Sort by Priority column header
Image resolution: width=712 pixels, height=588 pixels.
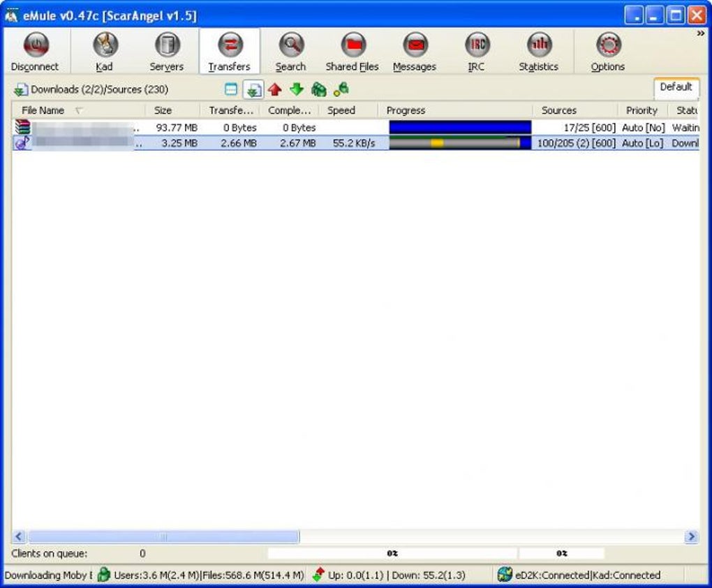(x=642, y=110)
